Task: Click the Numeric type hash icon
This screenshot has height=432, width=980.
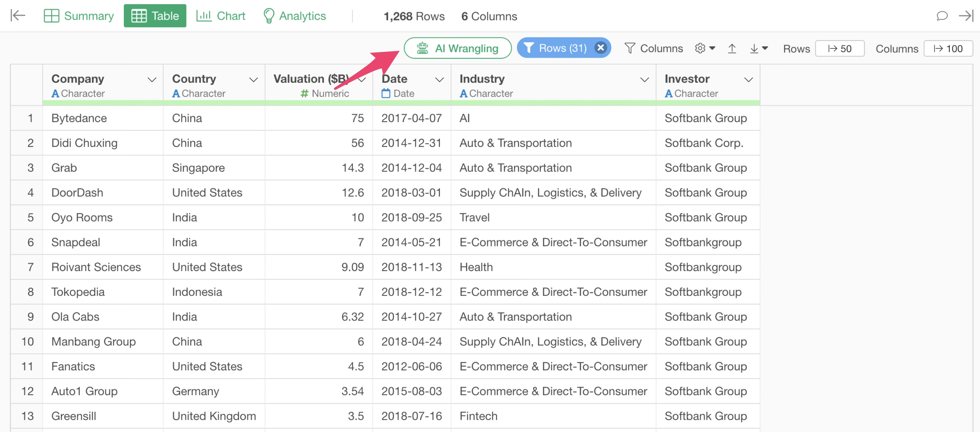Action: [304, 93]
